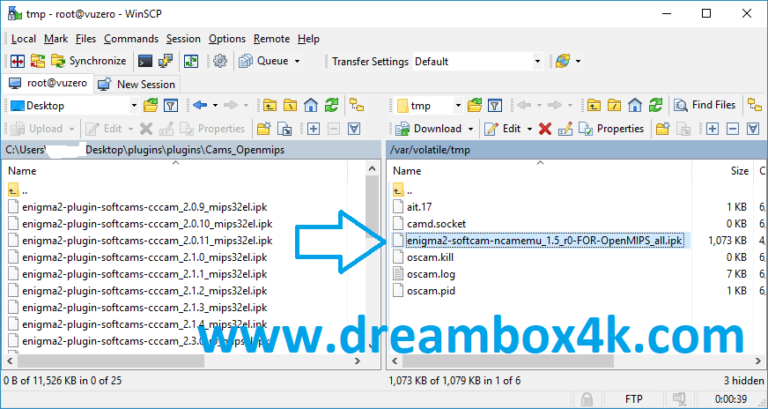Click remote open directory folder icon
The height and width of the screenshot is (409, 768).
[475, 105]
